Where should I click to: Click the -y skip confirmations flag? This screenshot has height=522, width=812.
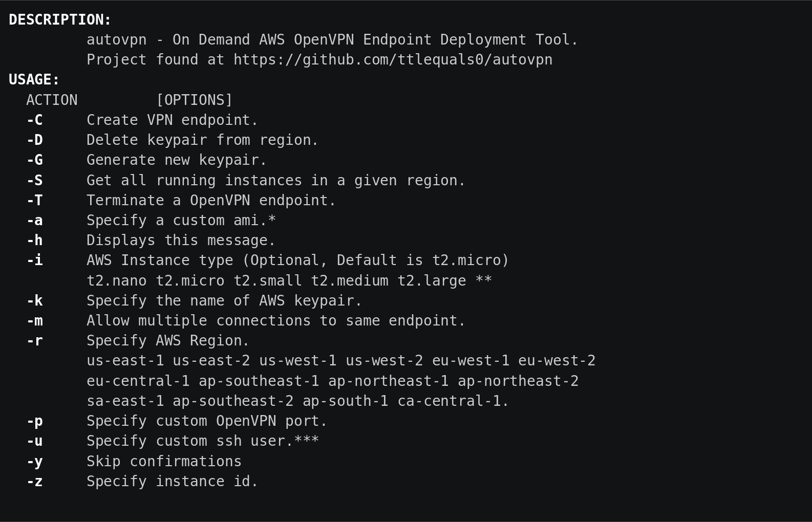[34, 462]
